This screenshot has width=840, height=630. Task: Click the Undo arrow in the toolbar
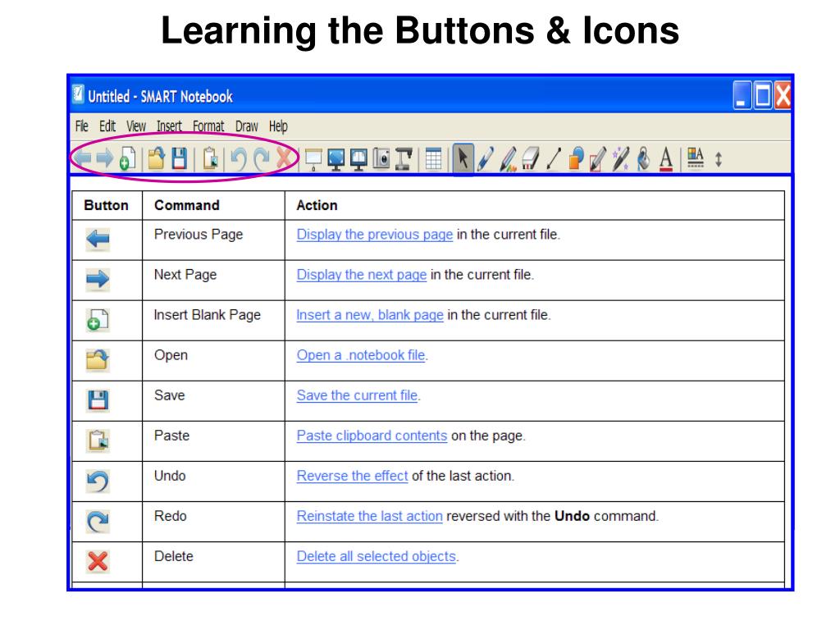tap(239, 159)
